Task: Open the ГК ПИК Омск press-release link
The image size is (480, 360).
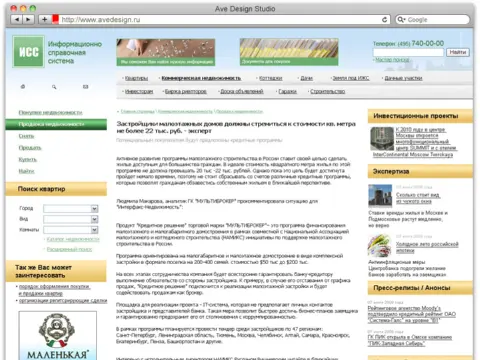Action: point(410,340)
